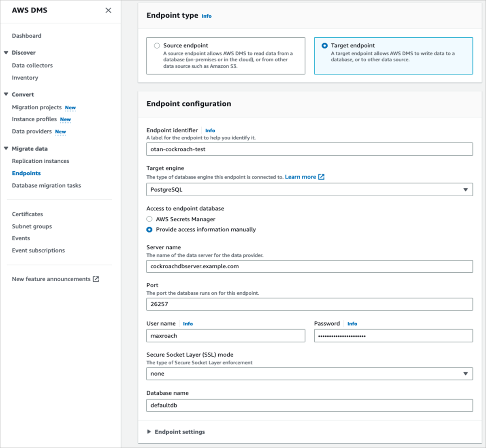
Task: Click the Password field
Action: pyautogui.click(x=393, y=336)
